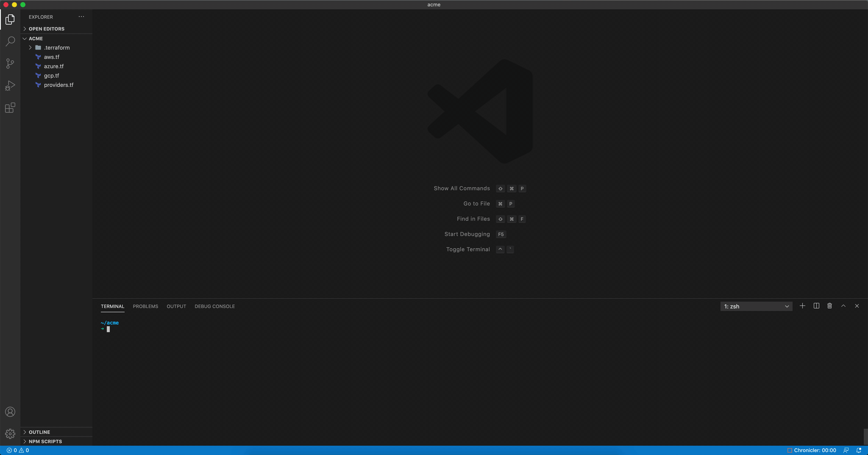Click the macOS green zoom window button
868x455 pixels.
click(23, 5)
